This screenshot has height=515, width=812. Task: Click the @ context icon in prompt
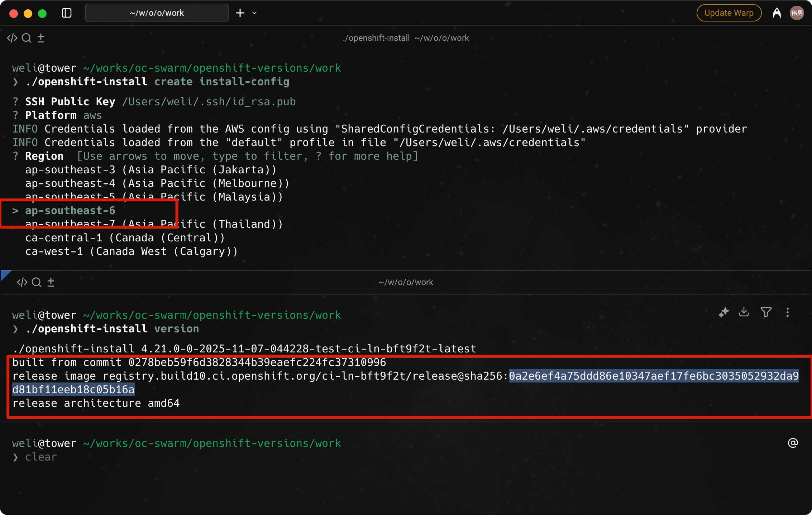click(793, 443)
